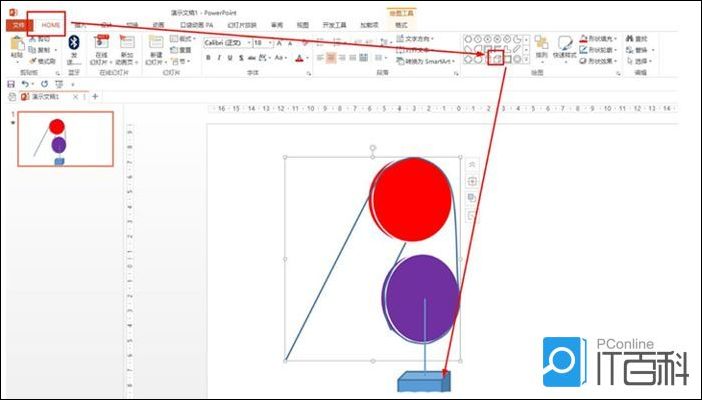The image size is (702, 400).
Task: Click the Paste clipboard icon
Action: coord(17,44)
